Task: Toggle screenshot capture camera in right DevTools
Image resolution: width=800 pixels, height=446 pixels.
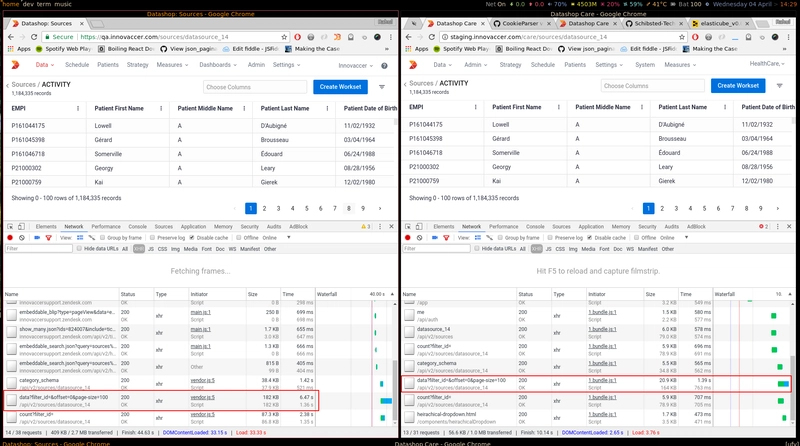Action: click(435, 238)
